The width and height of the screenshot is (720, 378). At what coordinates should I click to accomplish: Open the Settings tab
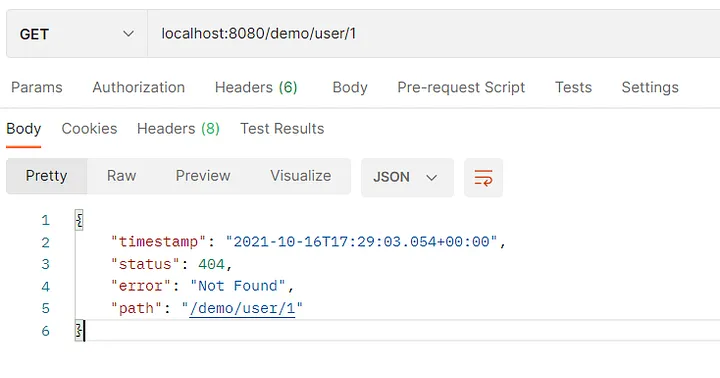click(x=650, y=87)
